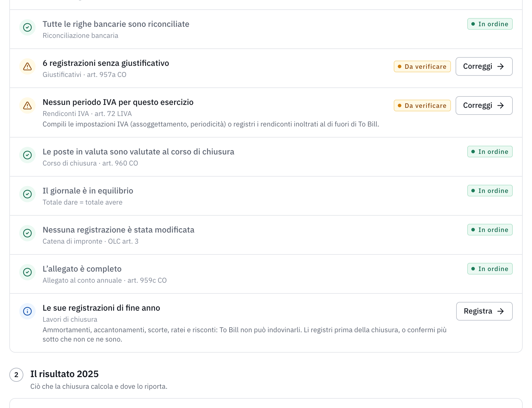Click the check icon for Le poste in valuta

coord(27,155)
